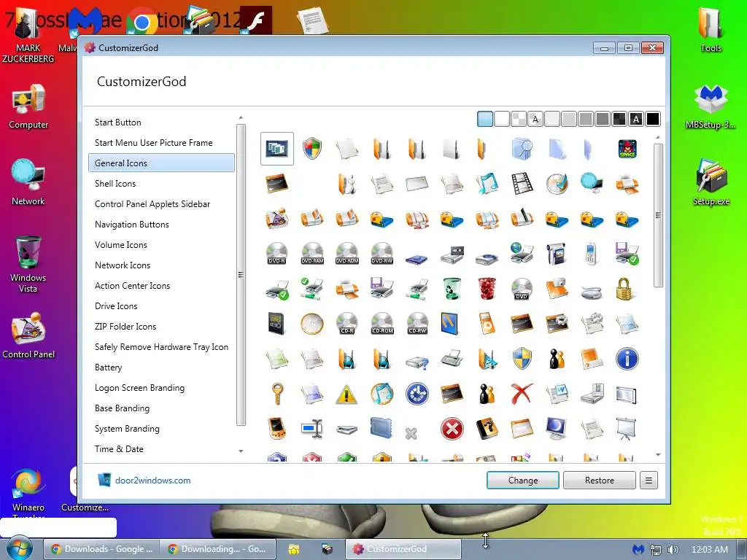The height and width of the screenshot is (560, 747).
Task: Open Control Panel Applets Sidebar category
Action: 152,204
